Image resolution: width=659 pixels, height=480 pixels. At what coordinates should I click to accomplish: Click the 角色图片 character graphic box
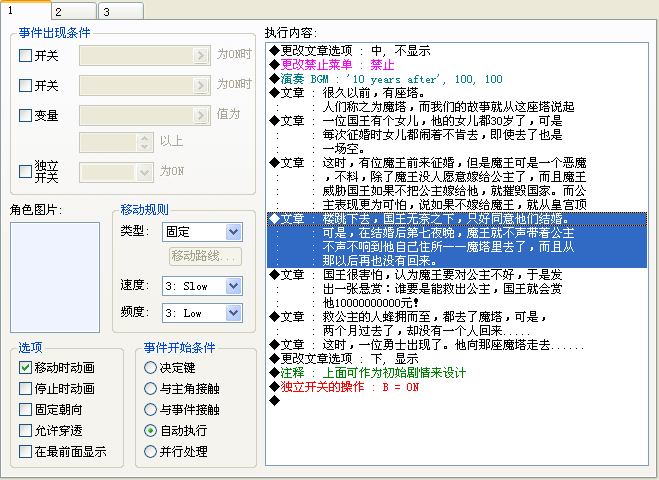click(x=55, y=277)
